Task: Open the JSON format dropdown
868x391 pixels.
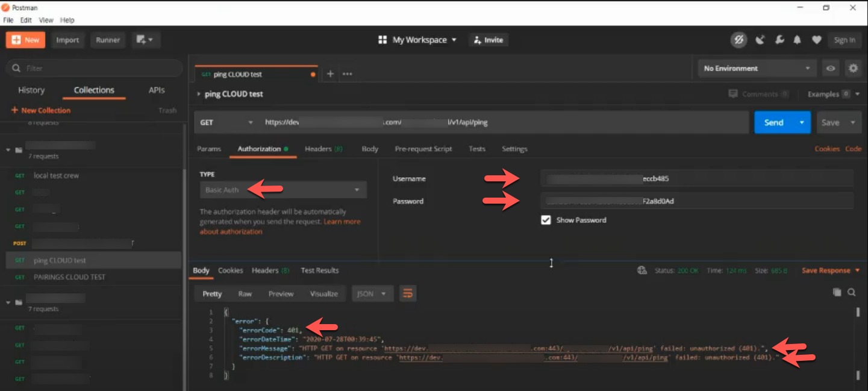Action: coord(372,294)
